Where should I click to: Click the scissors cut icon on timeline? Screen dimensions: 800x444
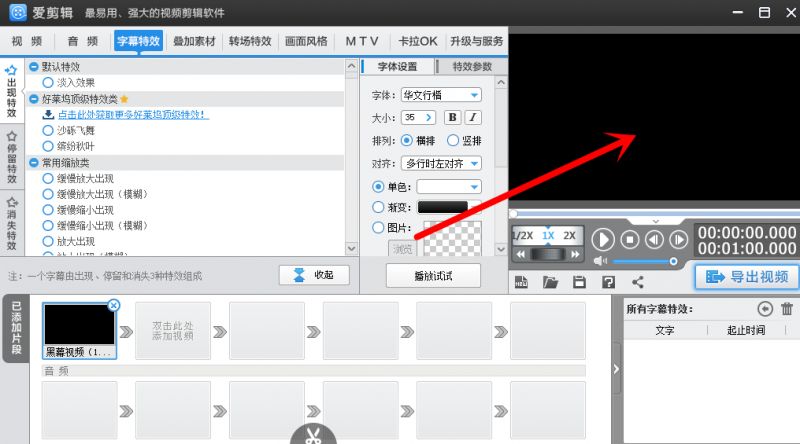coord(313,435)
